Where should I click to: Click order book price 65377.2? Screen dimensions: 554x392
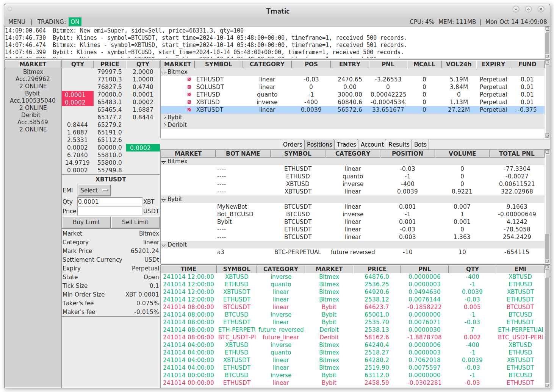pyautogui.click(x=110, y=117)
